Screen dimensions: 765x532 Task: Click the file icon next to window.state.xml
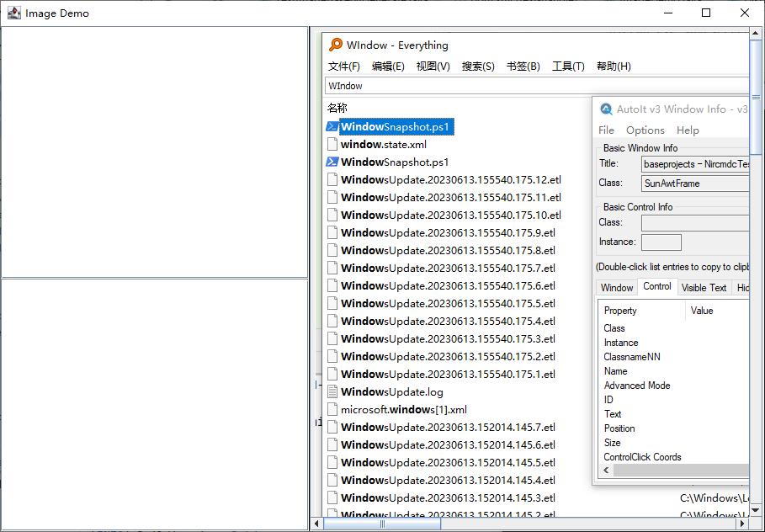[332, 144]
